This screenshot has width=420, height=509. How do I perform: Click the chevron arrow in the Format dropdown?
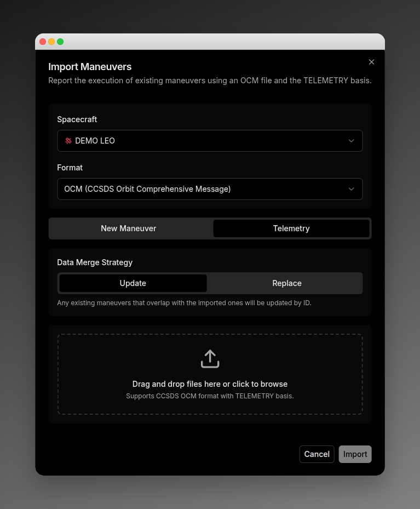click(x=351, y=189)
